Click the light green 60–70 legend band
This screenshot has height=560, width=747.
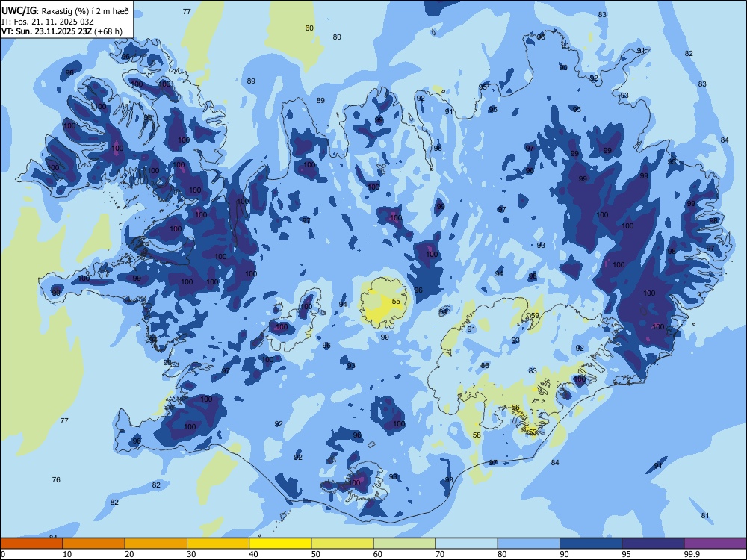(404, 544)
